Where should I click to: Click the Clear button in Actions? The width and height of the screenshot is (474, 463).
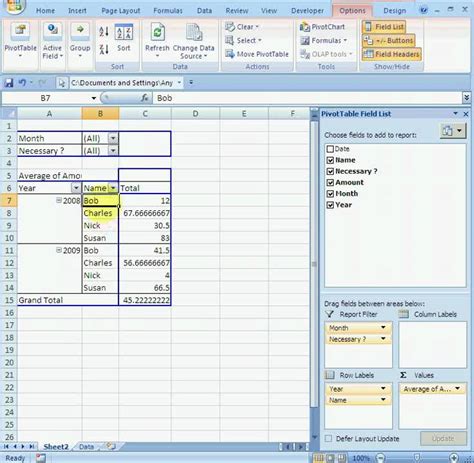coord(242,27)
